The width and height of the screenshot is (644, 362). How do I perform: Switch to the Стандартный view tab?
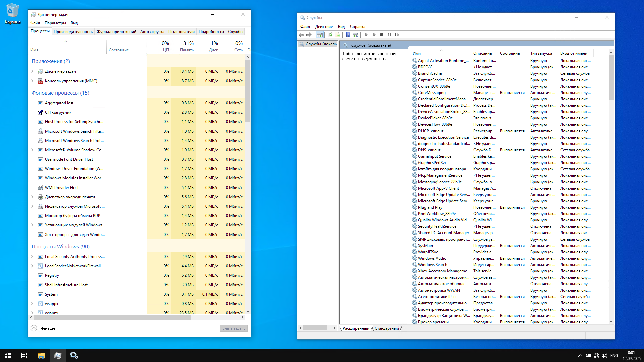click(387, 328)
